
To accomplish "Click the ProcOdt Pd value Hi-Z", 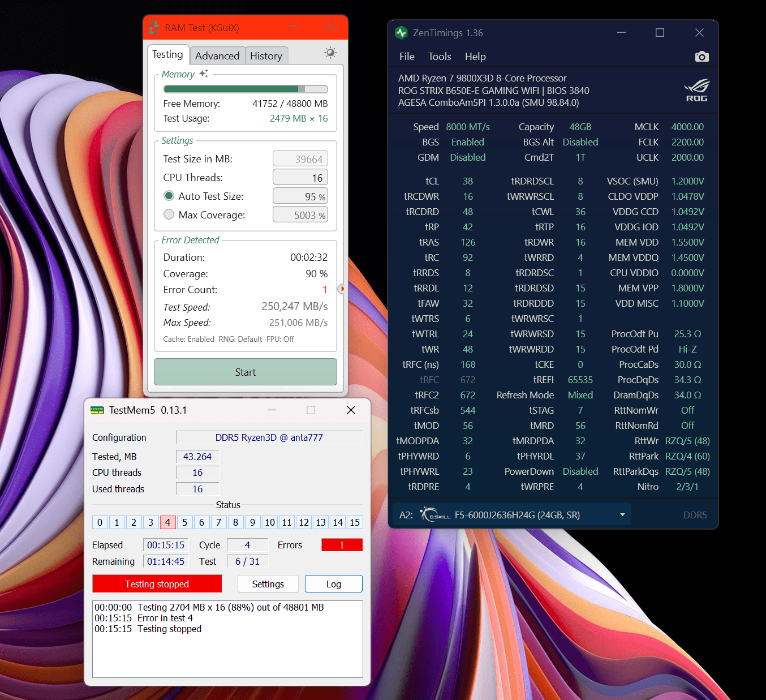I will pyautogui.click(x=687, y=349).
